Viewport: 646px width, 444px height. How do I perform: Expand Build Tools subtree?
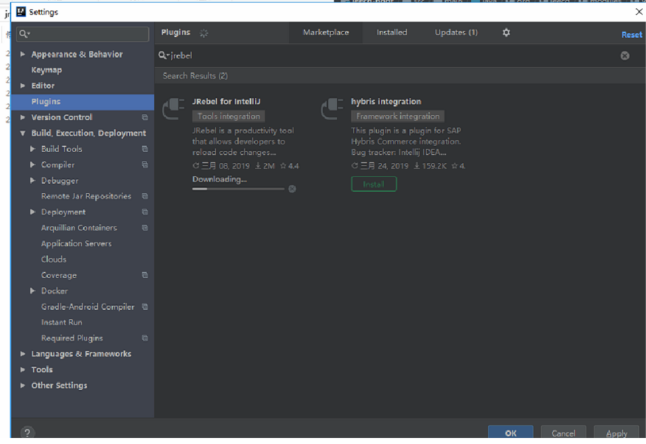click(x=33, y=149)
